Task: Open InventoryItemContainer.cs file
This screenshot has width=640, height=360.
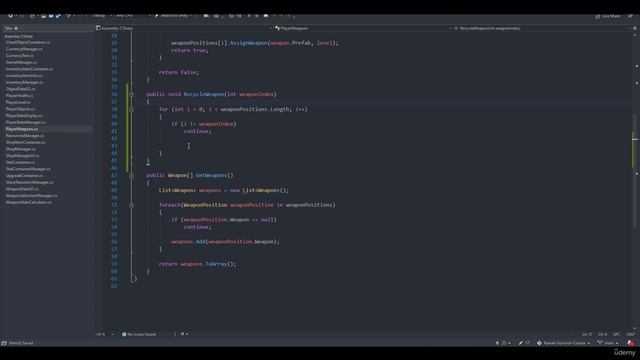Action: click(x=29, y=69)
